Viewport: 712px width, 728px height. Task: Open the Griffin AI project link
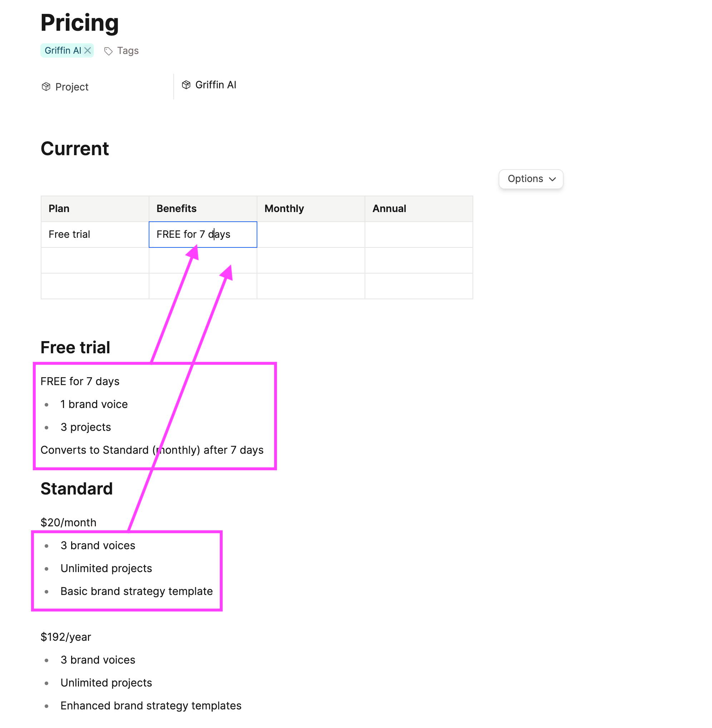[216, 85]
